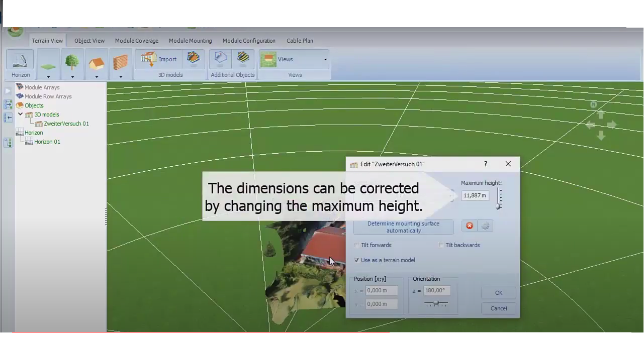The height and width of the screenshot is (338, 644).
Task: Open the wall tool dropdown arrow
Action: 121,76
